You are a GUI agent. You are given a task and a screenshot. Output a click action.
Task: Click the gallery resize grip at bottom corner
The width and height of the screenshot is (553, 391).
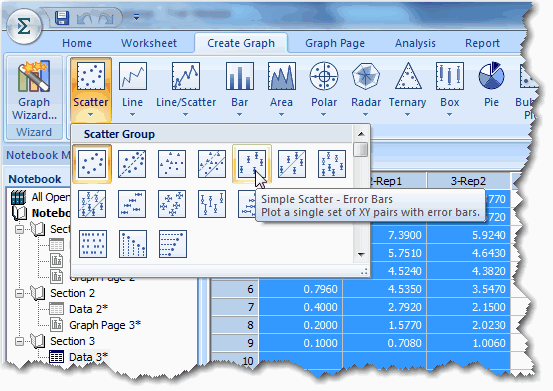(x=364, y=271)
